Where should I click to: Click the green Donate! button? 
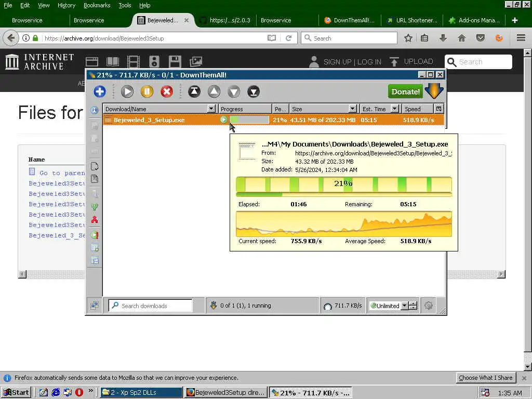coord(405,91)
